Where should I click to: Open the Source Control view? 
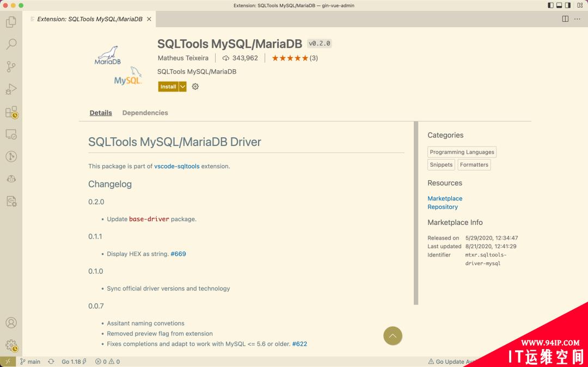click(11, 67)
